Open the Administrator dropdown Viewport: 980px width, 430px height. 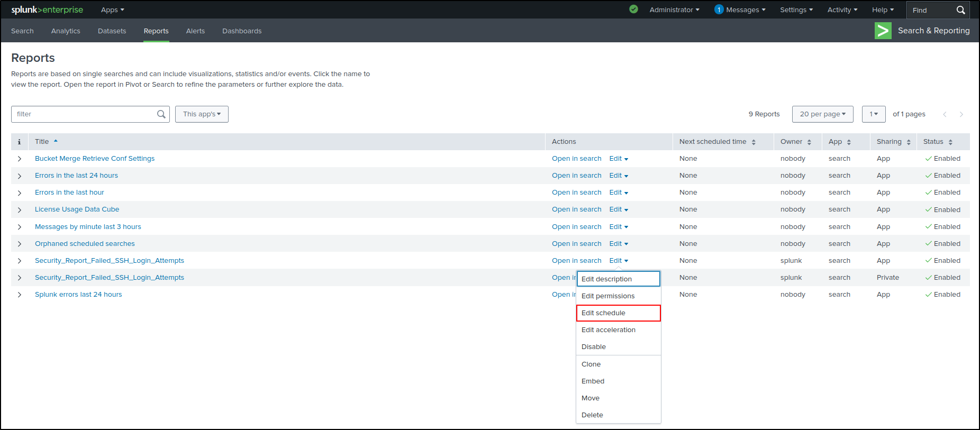click(x=674, y=10)
